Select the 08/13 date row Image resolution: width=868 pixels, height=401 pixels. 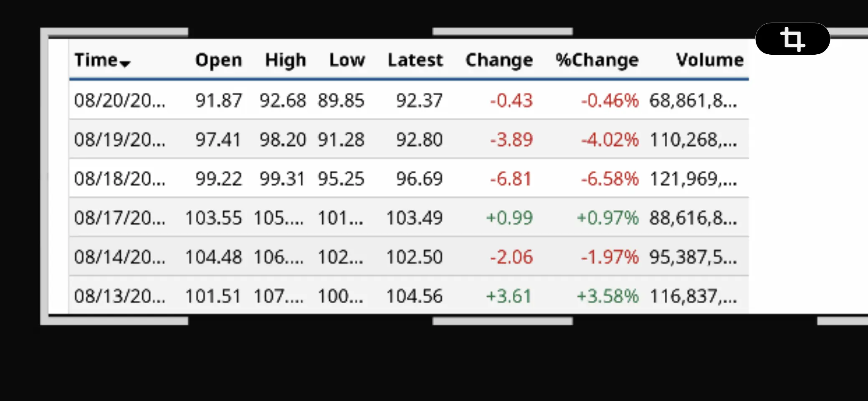(x=409, y=295)
